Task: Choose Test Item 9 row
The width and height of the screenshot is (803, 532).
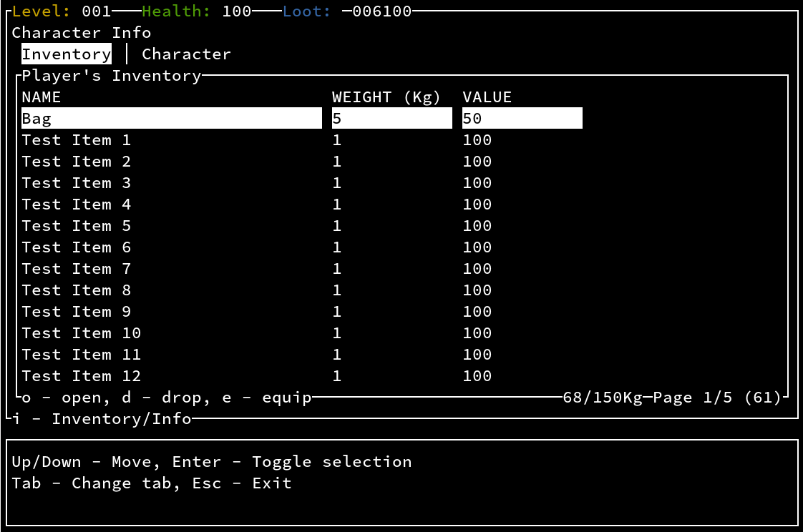Action: [77, 312]
